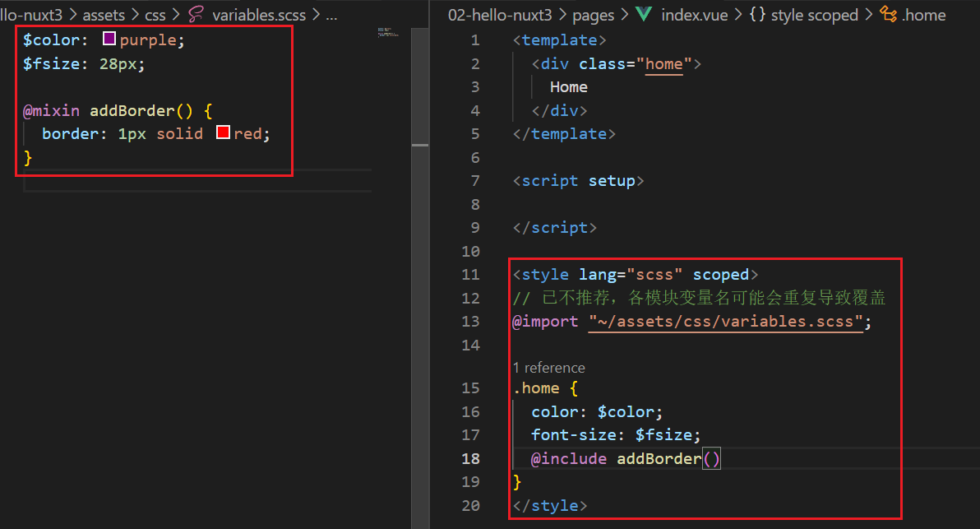Click the $fsize value on line 17
Screen dimensions: 980x529
click(663, 435)
